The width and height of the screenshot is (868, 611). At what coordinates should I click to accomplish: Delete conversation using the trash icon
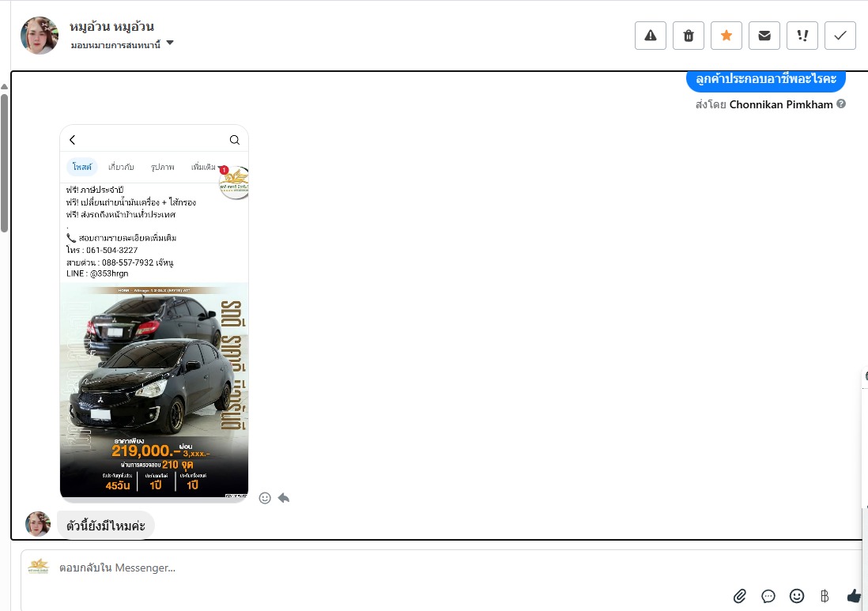click(689, 36)
